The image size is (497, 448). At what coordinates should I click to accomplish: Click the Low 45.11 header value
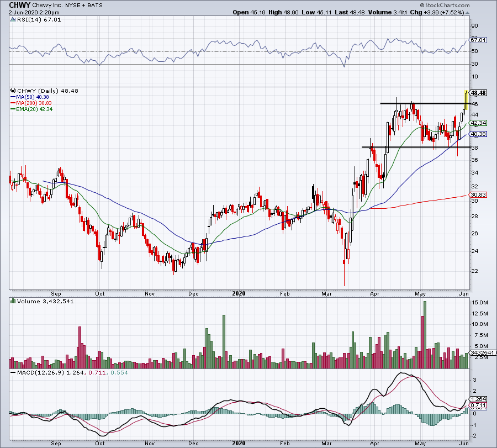click(316, 12)
